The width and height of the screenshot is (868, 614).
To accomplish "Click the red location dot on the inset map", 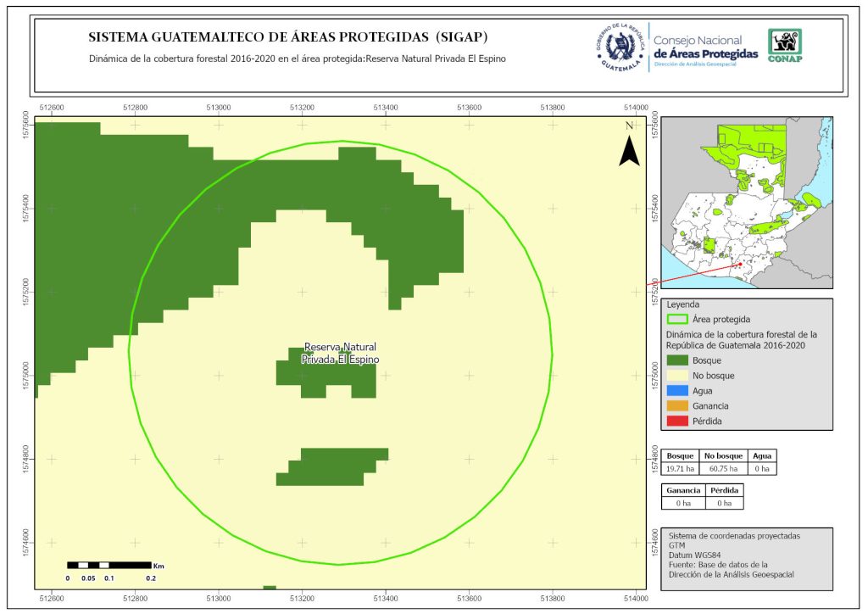I will click(740, 265).
